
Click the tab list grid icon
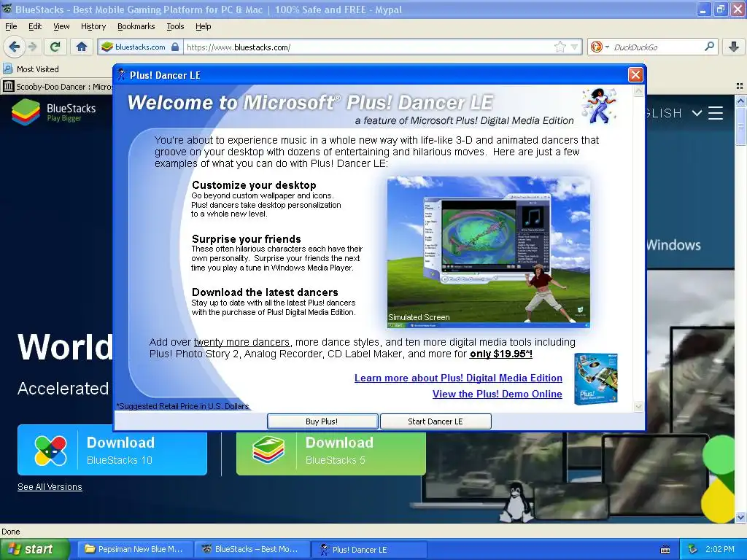[x=740, y=86]
